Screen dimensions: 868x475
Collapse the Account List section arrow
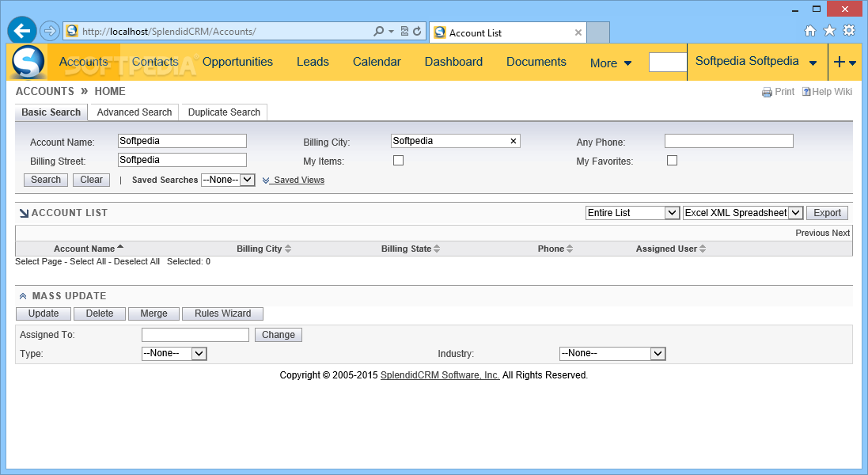(x=24, y=213)
